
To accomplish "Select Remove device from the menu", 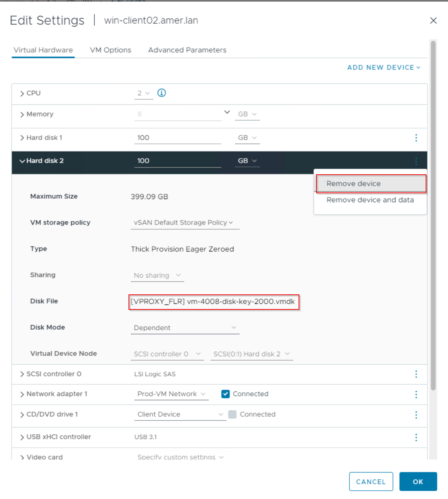I will (353, 183).
